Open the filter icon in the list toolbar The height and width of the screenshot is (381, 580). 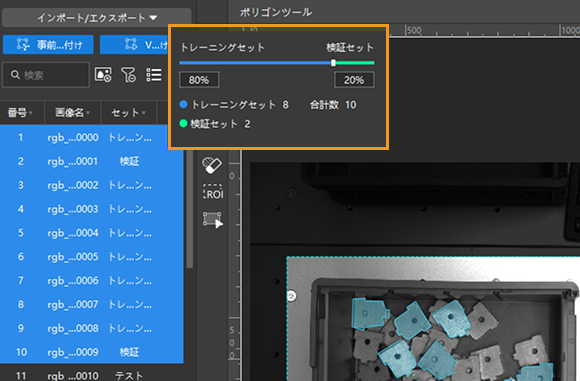pyautogui.click(x=128, y=75)
